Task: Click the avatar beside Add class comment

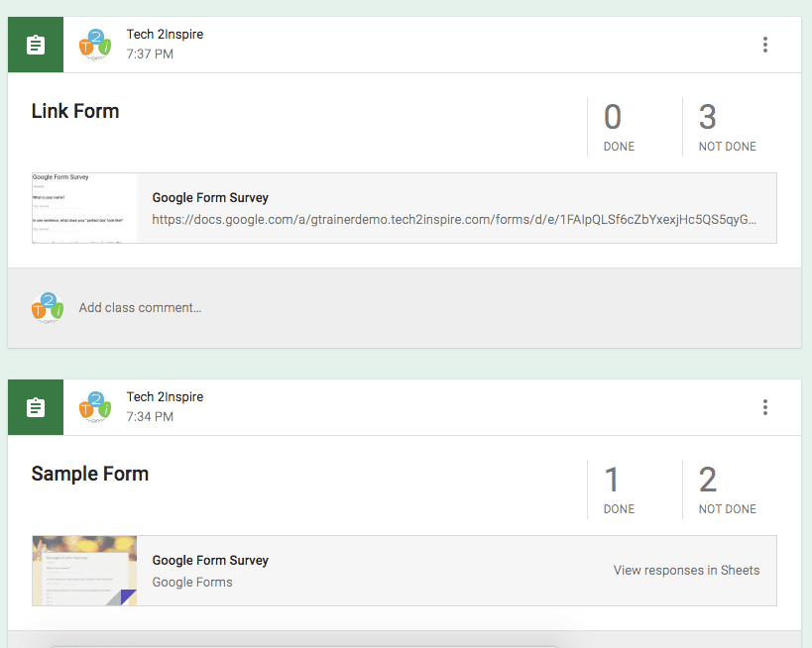Action: coord(47,307)
